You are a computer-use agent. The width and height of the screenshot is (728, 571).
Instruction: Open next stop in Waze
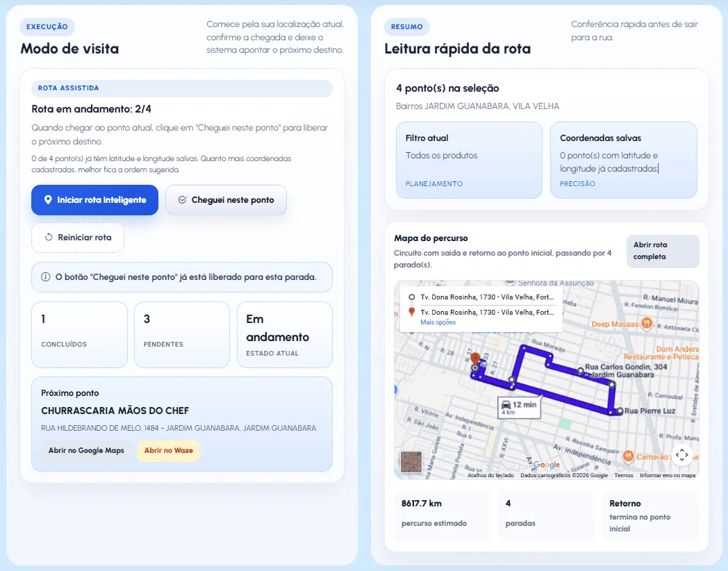[x=169, y=450]
